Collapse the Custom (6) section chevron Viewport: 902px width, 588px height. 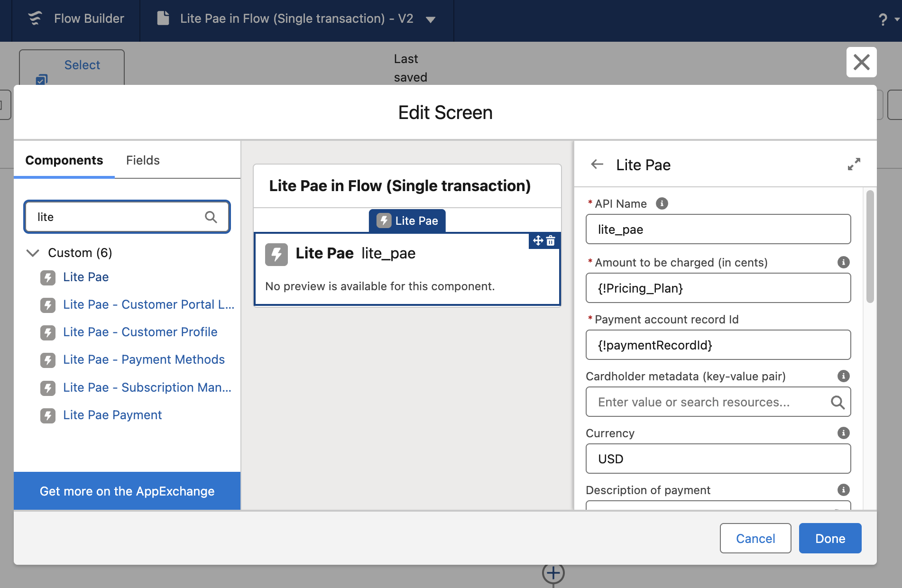(x=33, y=253)
